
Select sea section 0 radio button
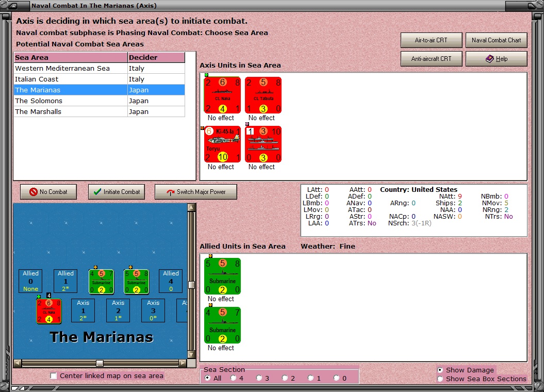click(336, 378)
